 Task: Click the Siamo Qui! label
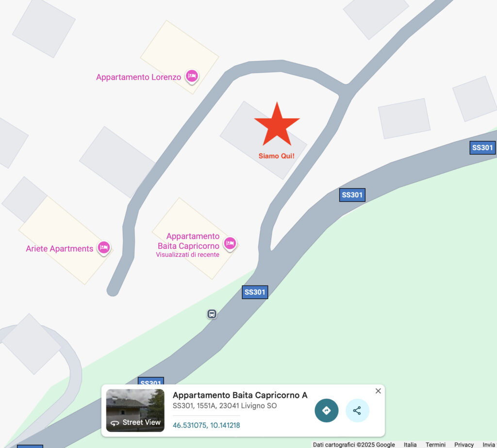point(276,156)
